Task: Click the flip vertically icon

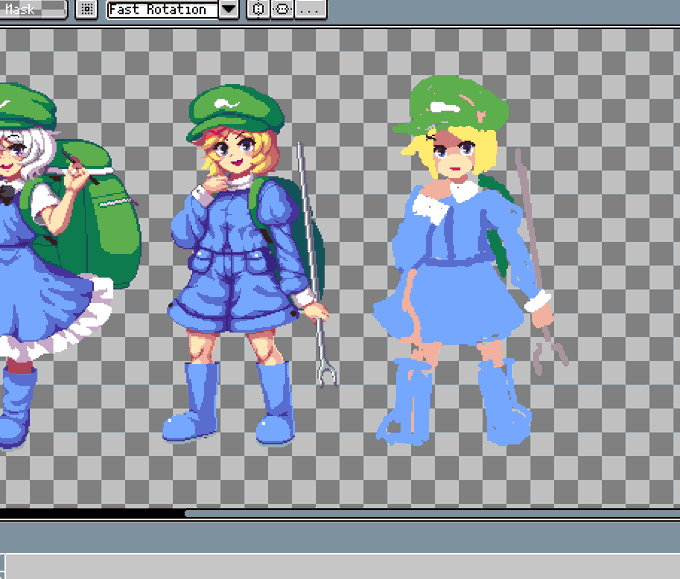Action: 282,9
